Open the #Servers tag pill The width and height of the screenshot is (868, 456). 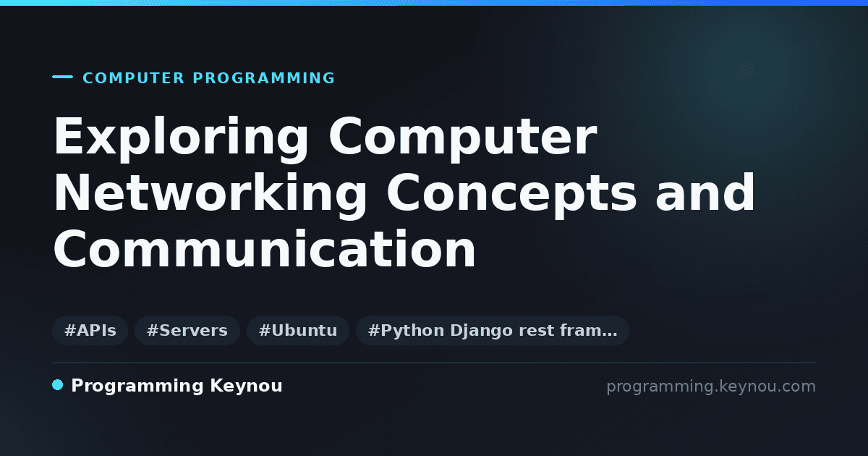(187, 331)
